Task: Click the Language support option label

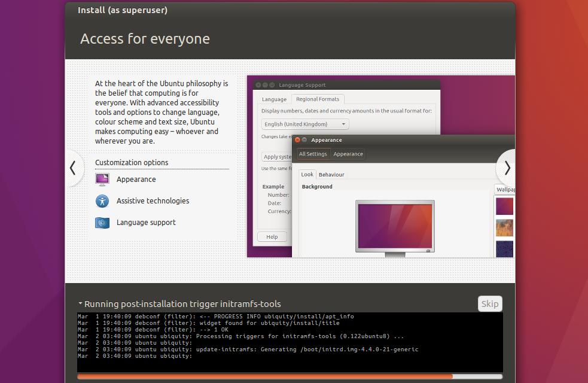Action: tap(146, 223)
